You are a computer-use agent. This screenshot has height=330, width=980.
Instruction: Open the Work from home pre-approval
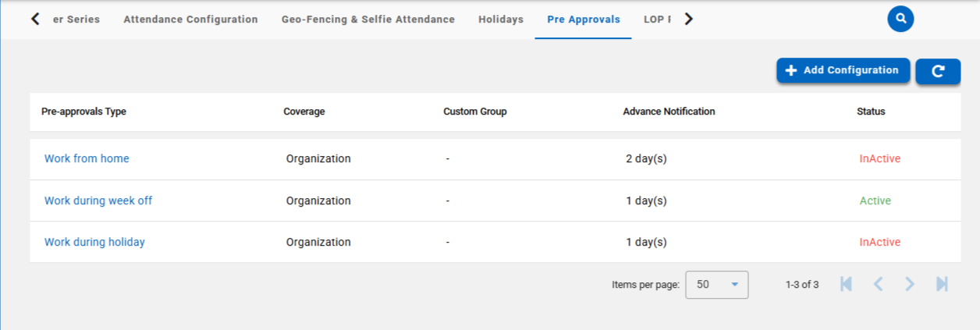coord(87,158)
